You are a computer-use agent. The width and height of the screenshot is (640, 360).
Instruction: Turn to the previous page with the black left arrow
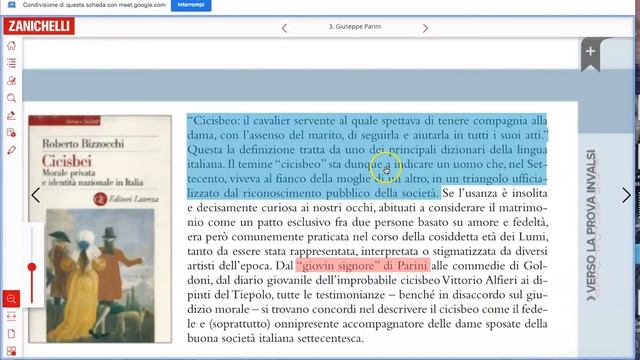coord(36,196)
